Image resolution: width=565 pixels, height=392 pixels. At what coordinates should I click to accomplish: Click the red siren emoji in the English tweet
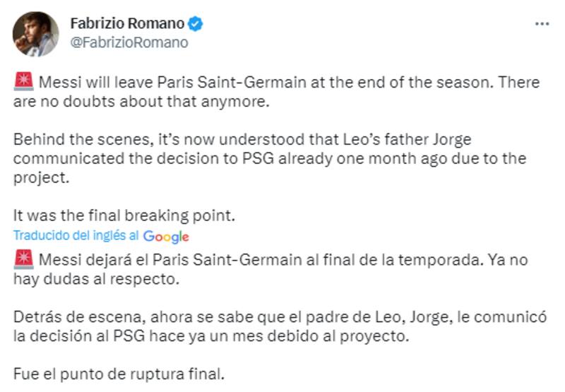[x=23, y=81]
